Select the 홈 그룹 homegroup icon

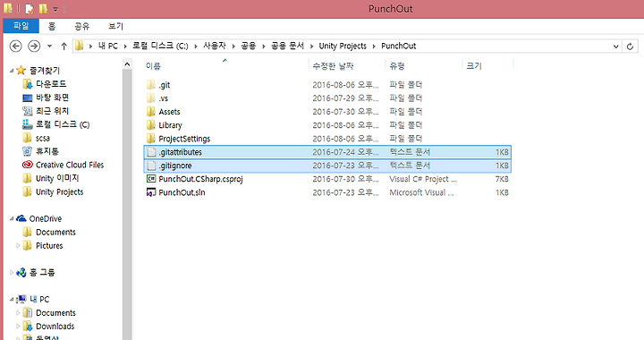pos(21,272)
